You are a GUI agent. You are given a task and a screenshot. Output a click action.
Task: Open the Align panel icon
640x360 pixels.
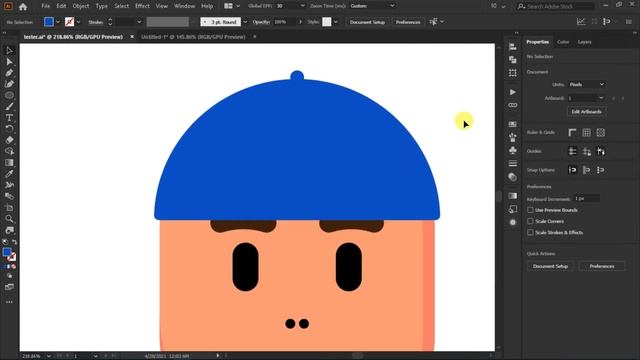513,47
